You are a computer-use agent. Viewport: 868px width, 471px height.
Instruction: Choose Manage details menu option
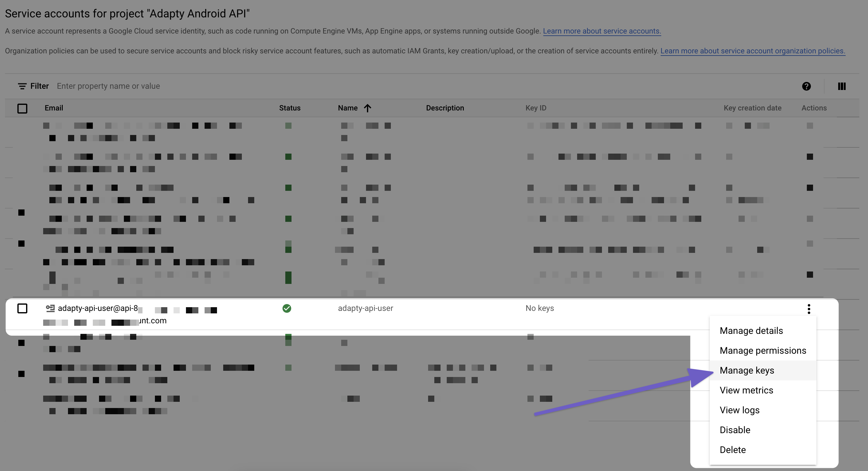pos(751,331)
